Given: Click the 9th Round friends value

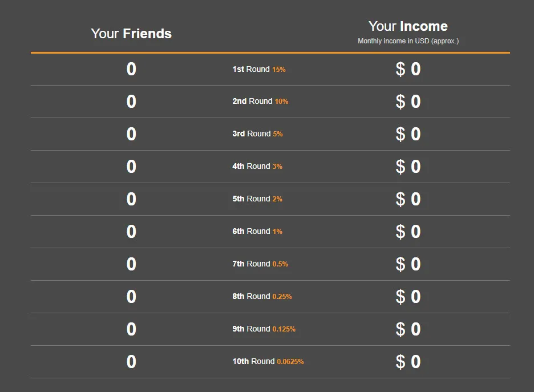Looking at the screenshot, I should click(x=131, y=329).
